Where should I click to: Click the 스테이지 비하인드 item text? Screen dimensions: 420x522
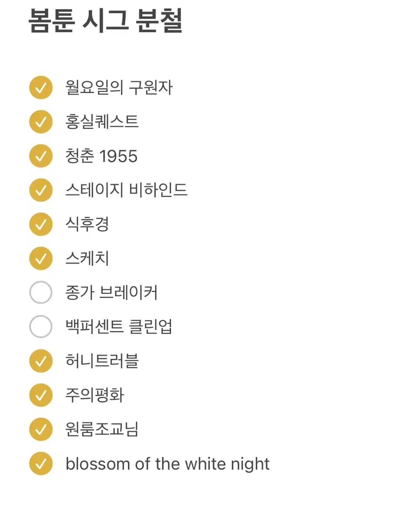pos(126,190)
